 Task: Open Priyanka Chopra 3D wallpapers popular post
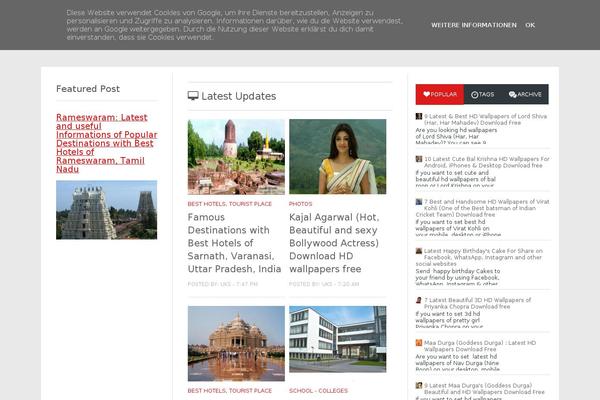click(x=477, y=303)
